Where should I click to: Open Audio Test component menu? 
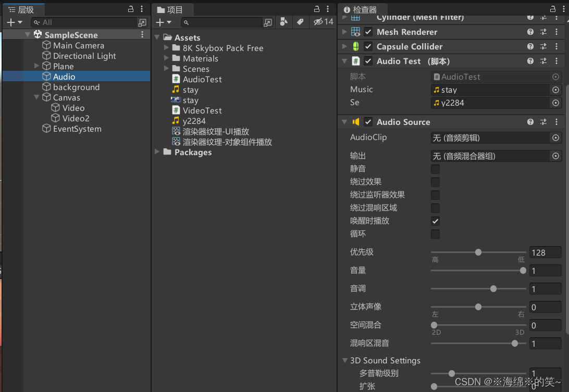coord(556,61)
